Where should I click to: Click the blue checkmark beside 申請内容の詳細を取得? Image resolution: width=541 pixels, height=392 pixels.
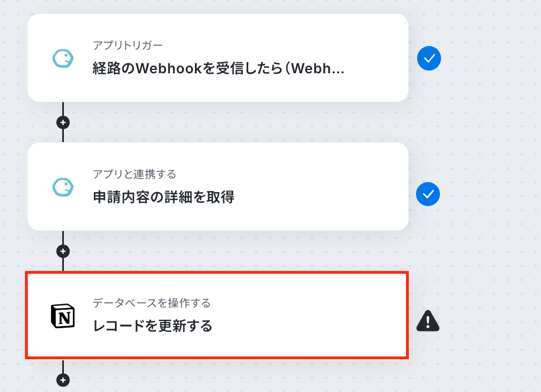point(428,194)
